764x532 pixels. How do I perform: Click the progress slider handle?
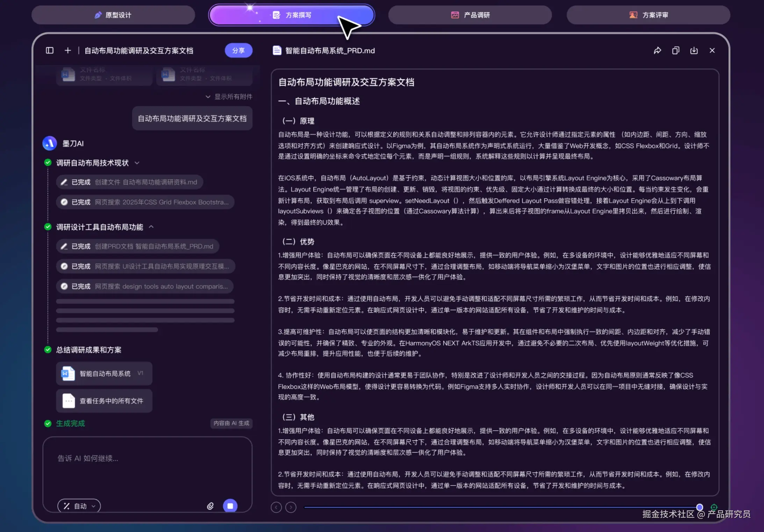[699, 507]
